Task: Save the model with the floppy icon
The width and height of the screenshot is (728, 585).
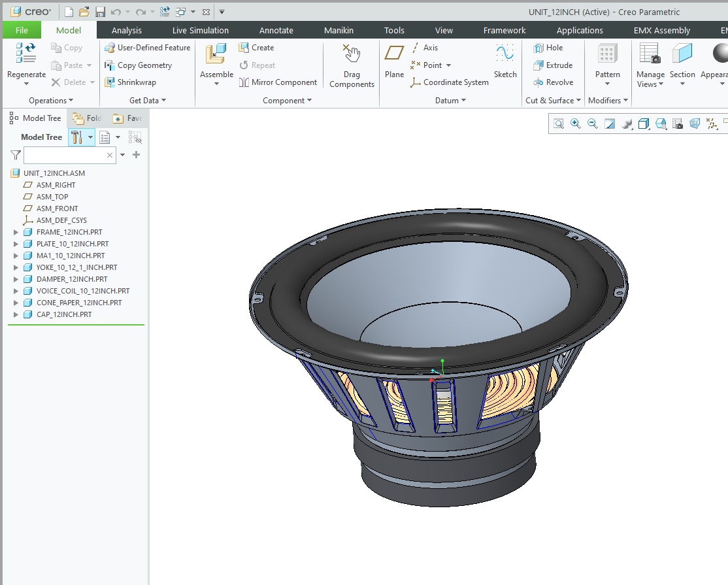Action: 100,12
